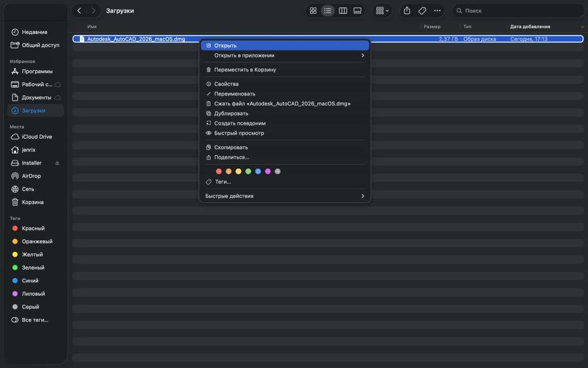This screenshot has width=588, height=368.
Task: Filter by the Желтый tag
Action: click(x=36, y=255)
